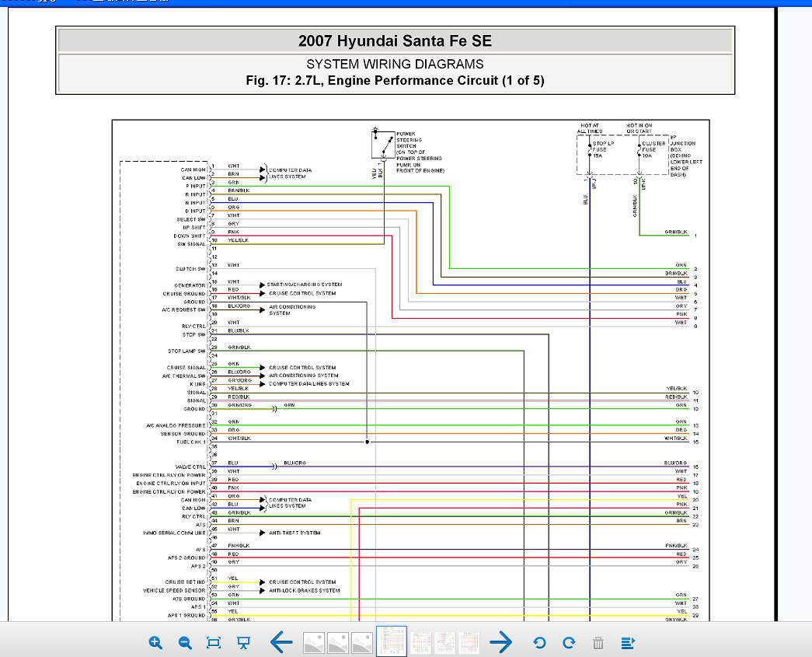Delete the image with the trash can icon
Image resolution: width=812 pixels, height=657 pixels.
pos(598,643)
